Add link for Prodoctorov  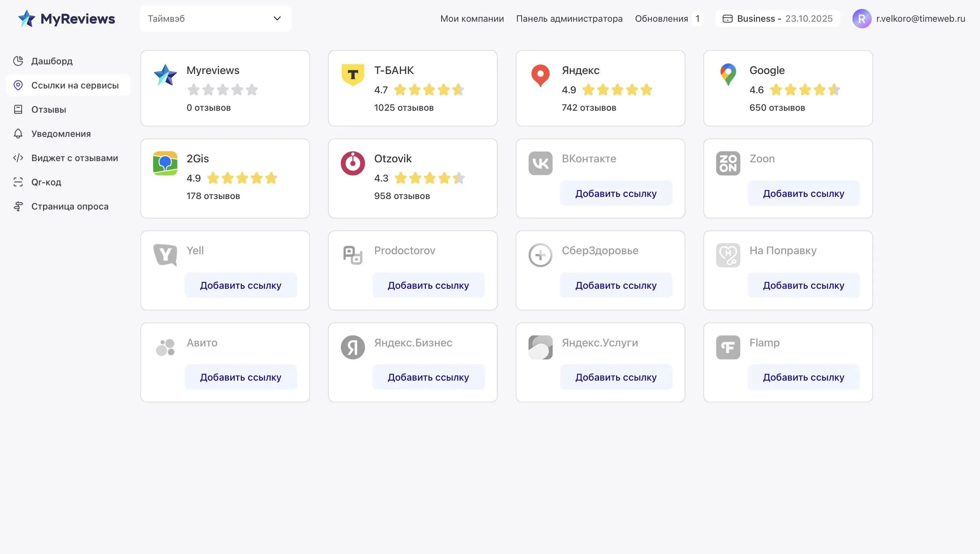point(428,286)
